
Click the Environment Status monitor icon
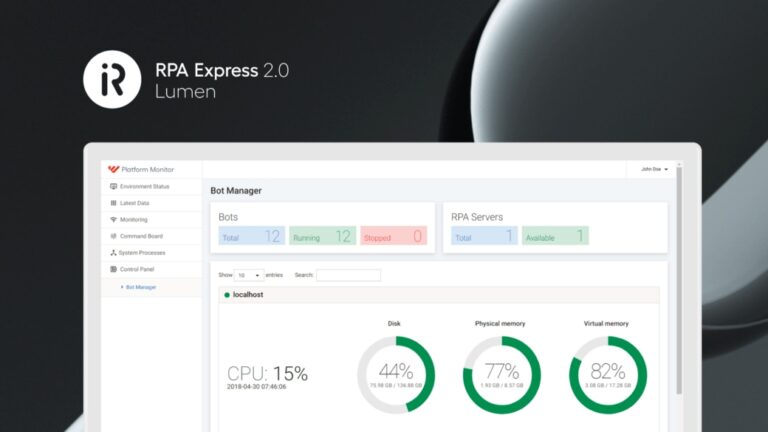[114, 187]
